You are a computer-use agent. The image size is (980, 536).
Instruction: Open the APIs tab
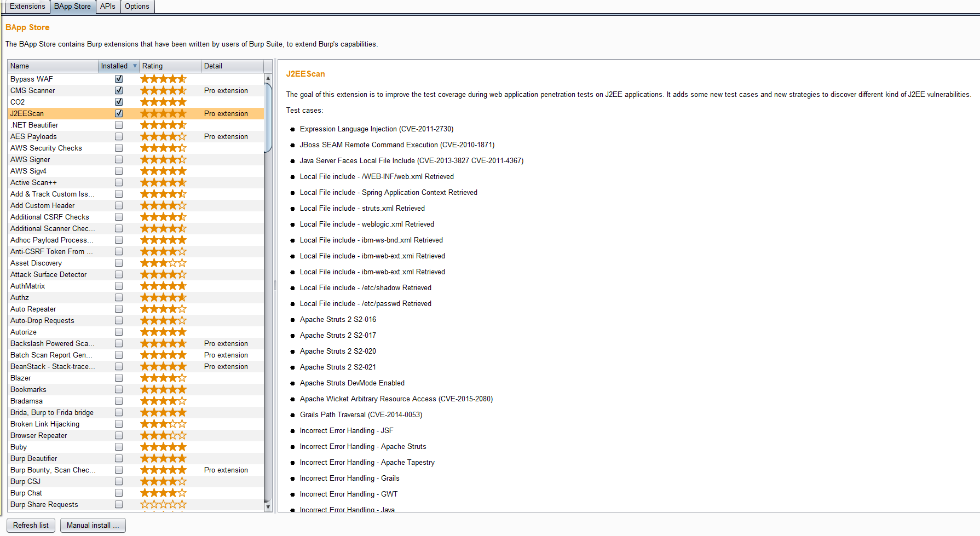pos(108,7)
